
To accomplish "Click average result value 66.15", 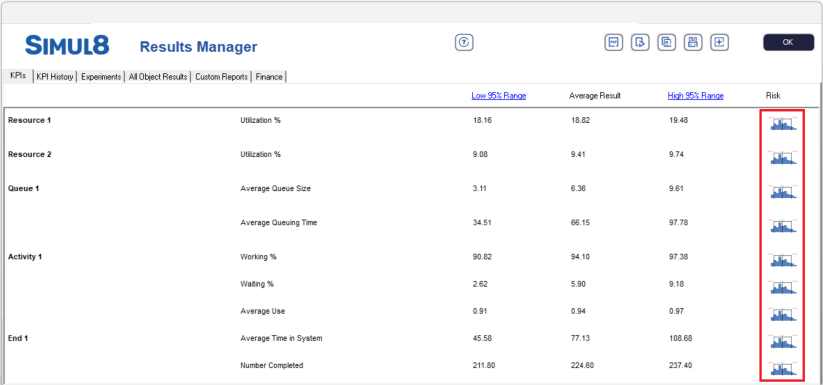I will point(581,222).
